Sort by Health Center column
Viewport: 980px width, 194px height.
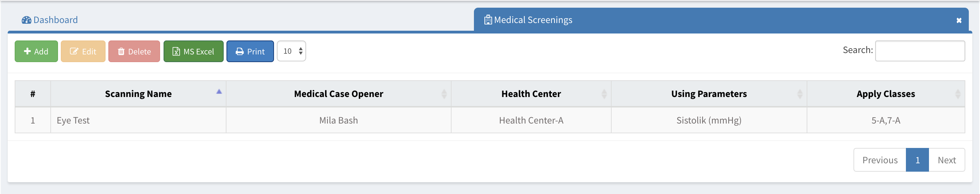604,94
